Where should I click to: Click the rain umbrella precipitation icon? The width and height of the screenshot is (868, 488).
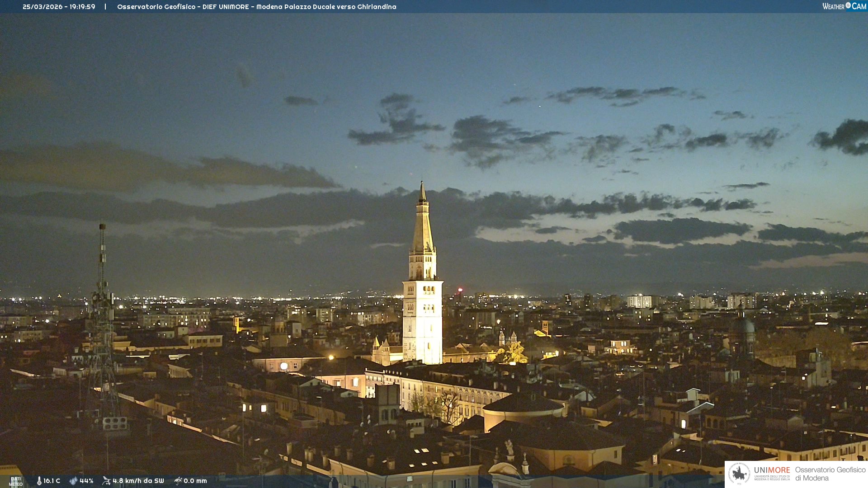tap(178, 481)
